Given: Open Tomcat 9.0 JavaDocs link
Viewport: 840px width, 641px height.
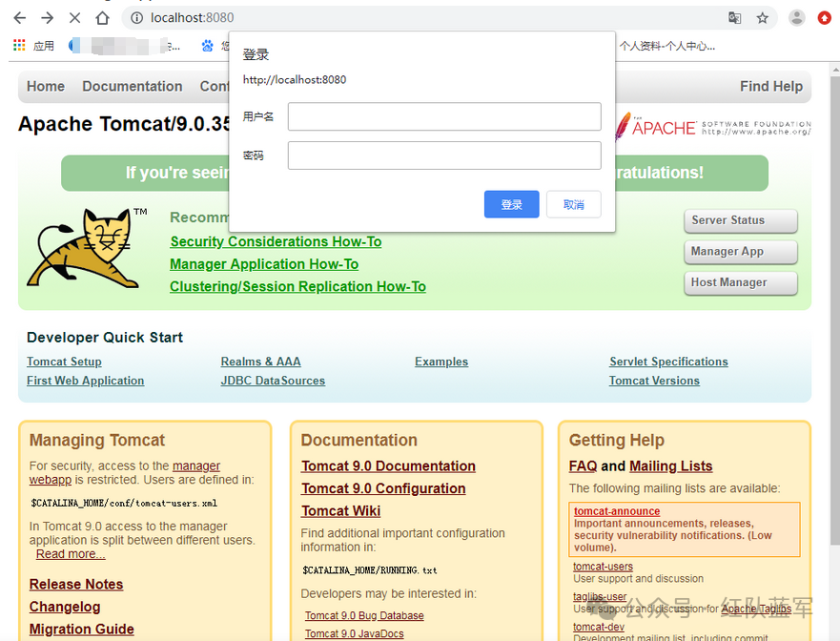Looking at the screenshot, I should coord(354,633).
